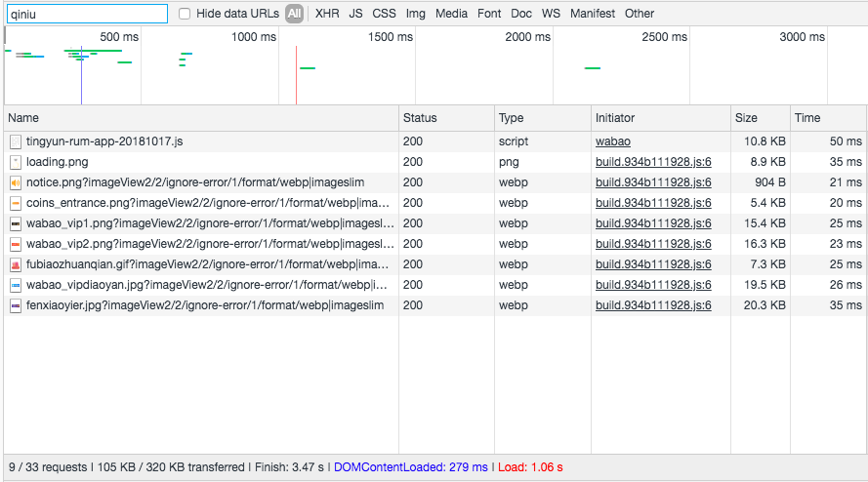Filter requests by Media
Image resolution: width=868 pixels, height=482 pixels.
(x=451, y=14)
